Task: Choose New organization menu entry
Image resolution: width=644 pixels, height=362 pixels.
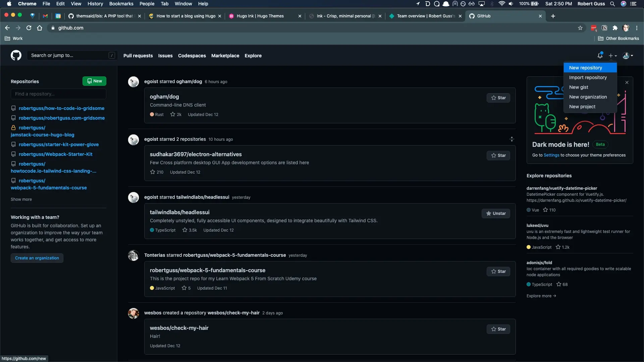Action: tap(590, 97)
